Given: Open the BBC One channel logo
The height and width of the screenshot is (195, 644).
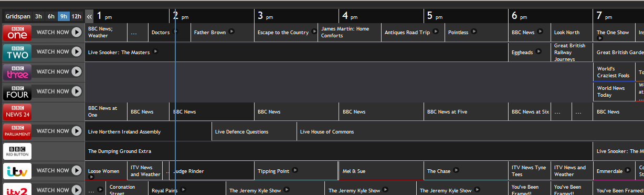Looking at the screenshot, I should point(17,33).
